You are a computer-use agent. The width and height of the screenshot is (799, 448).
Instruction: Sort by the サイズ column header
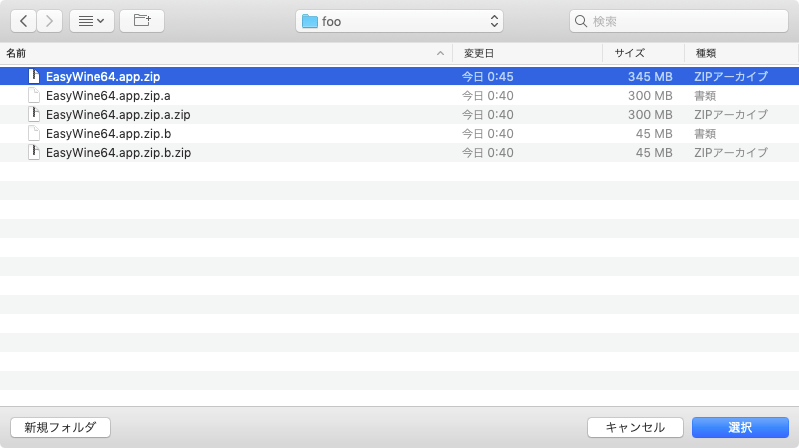tap(644, 53)
